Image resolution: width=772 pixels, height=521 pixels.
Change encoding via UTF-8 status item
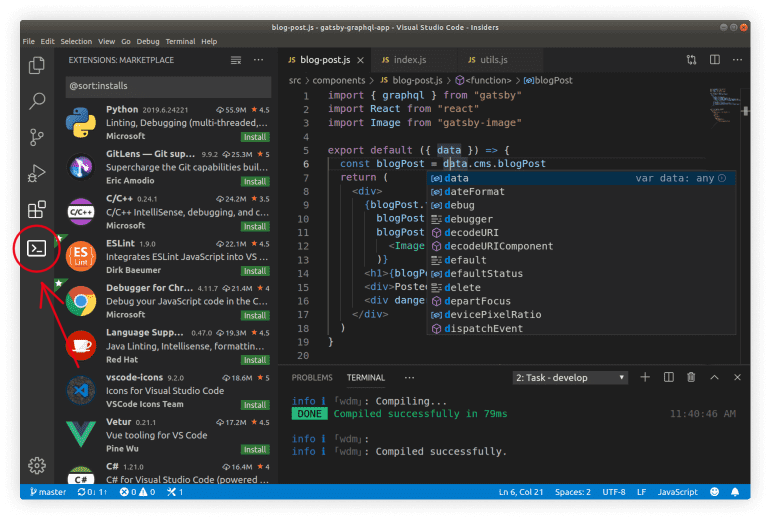614,492
